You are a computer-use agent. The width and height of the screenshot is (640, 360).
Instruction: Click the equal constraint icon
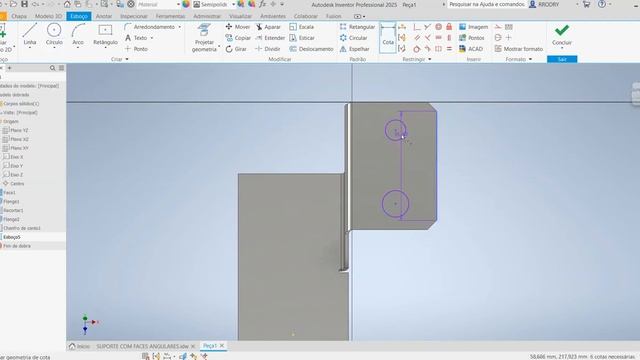pyautogui.click(x=449, y=49)
